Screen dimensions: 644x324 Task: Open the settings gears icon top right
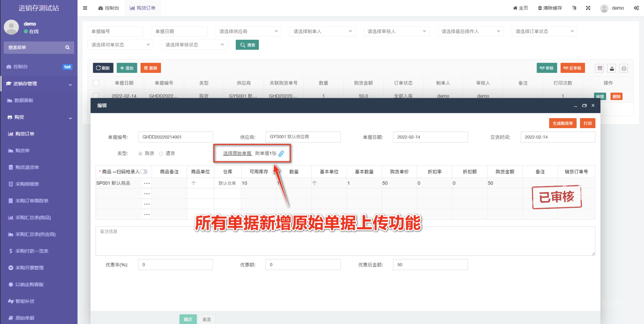pyautogui.click(x=636, y=8)
